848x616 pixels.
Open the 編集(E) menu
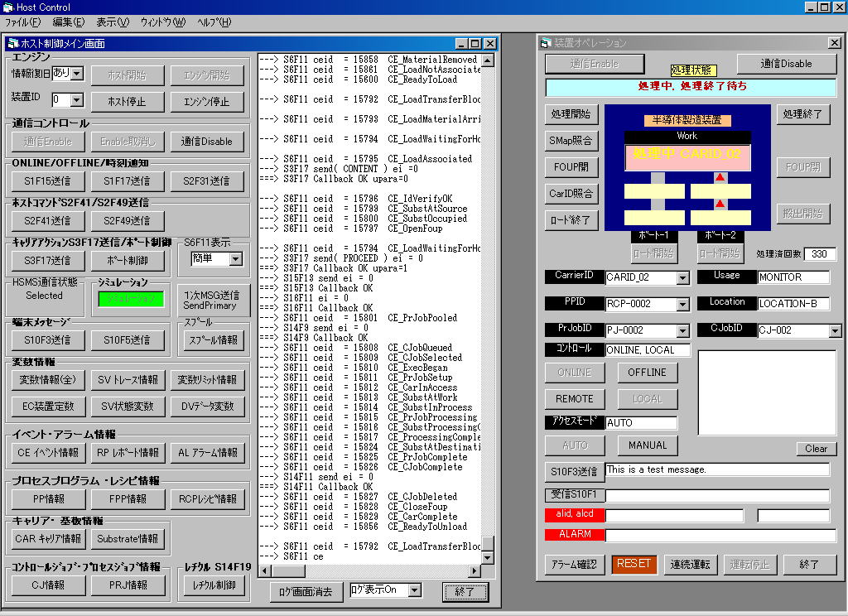(68, 22)
